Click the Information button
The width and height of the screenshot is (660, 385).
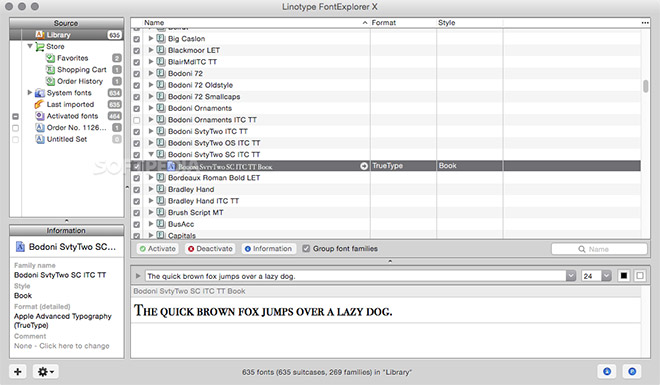[269, 249]
